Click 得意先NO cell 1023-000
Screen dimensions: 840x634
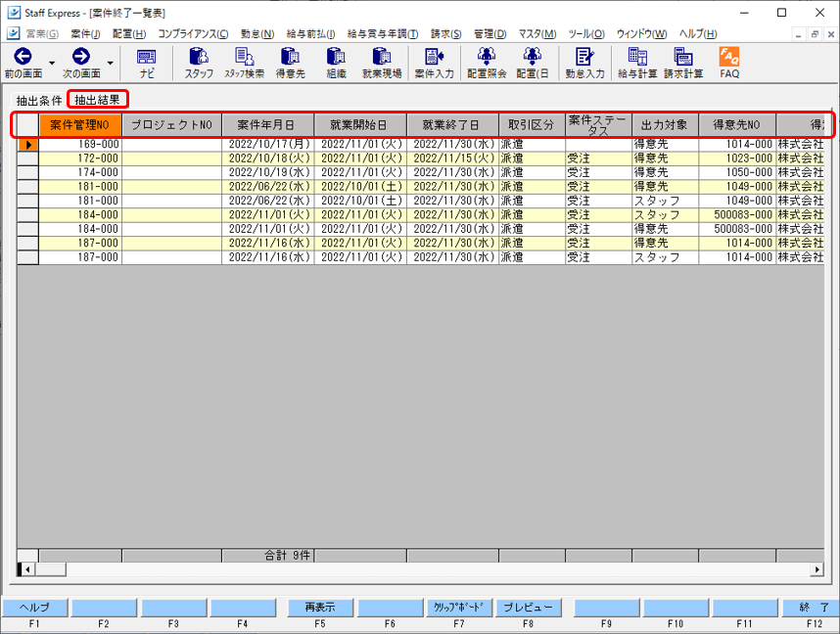(737, 158)
